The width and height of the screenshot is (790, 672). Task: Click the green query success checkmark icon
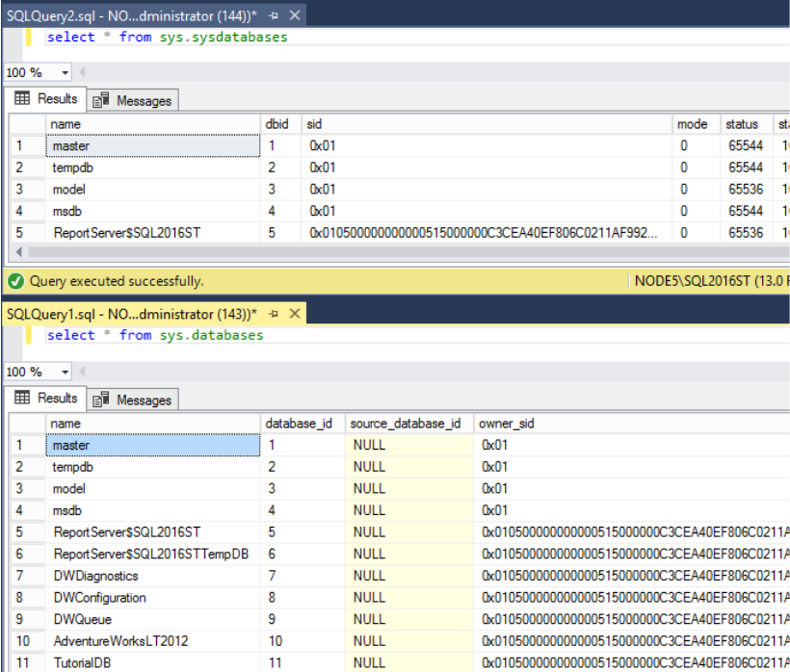(14, 281)
